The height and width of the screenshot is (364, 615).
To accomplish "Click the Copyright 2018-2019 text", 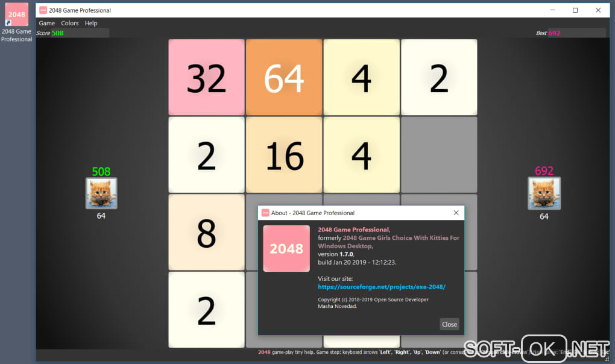I will [x=373, y=303].
